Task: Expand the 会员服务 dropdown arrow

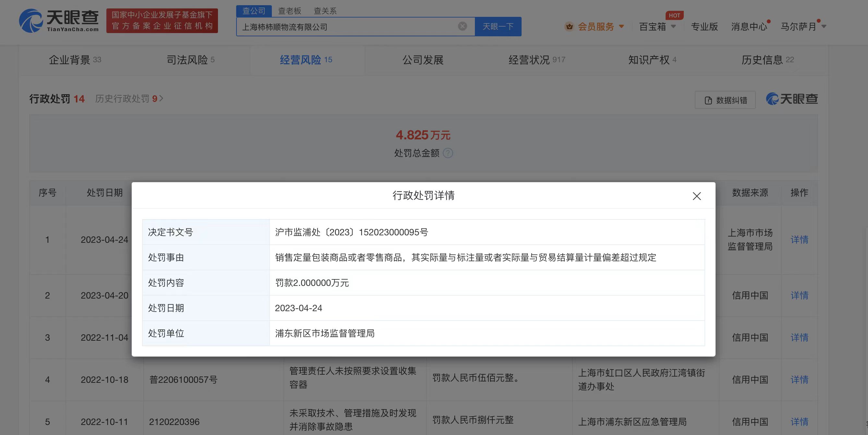Action: (622, 27)
